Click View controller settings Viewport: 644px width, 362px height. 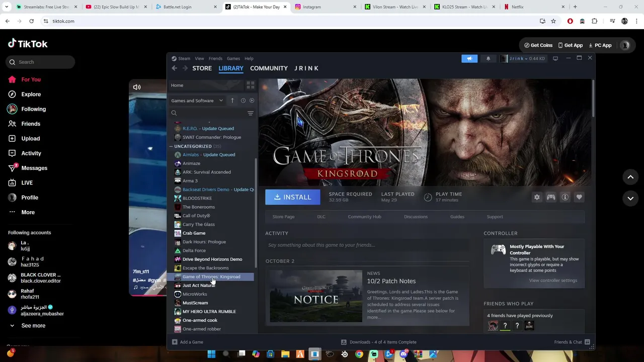tap(553, 281)
